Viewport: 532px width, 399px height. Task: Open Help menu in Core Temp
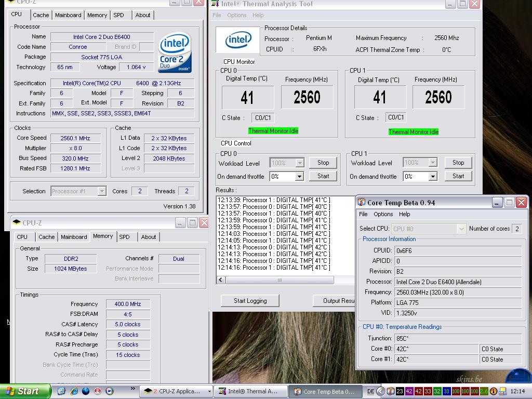coord(404,214)
